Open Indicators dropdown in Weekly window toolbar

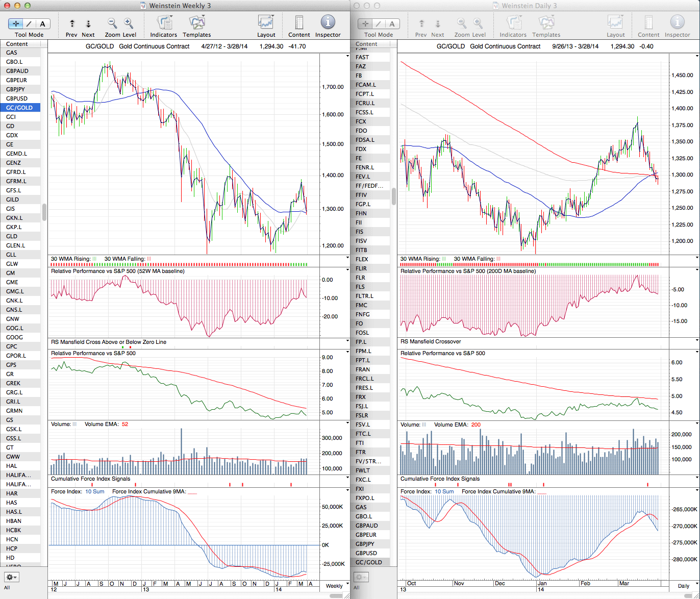[x=164, y=23]
